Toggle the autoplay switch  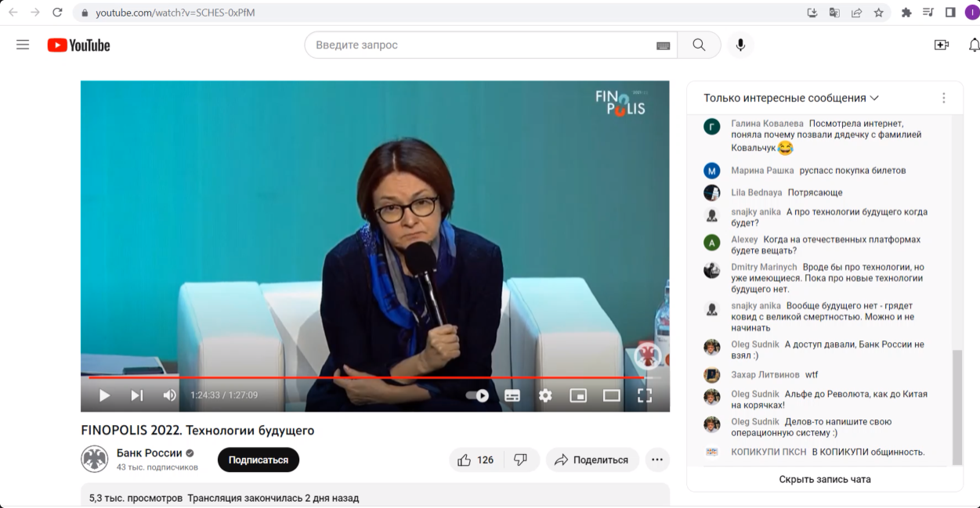(477, 395)
